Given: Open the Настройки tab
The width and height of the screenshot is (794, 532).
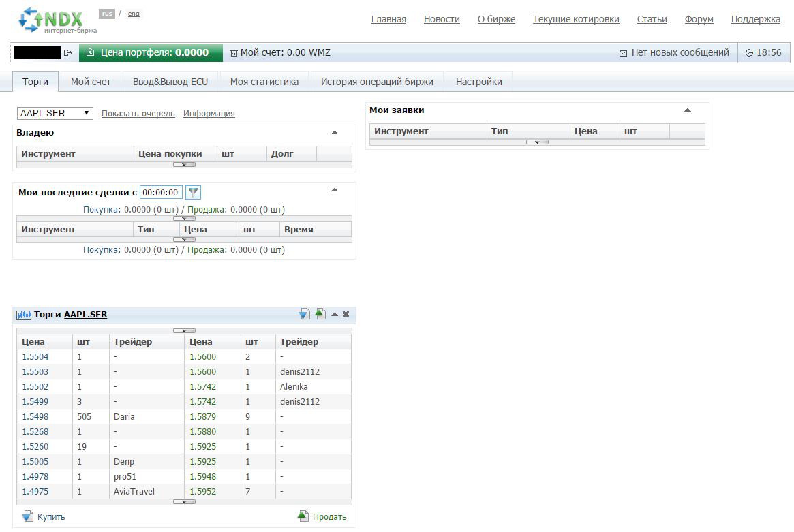Looking at the screenshot, I should pyautogui.click(x=478, y=82).
